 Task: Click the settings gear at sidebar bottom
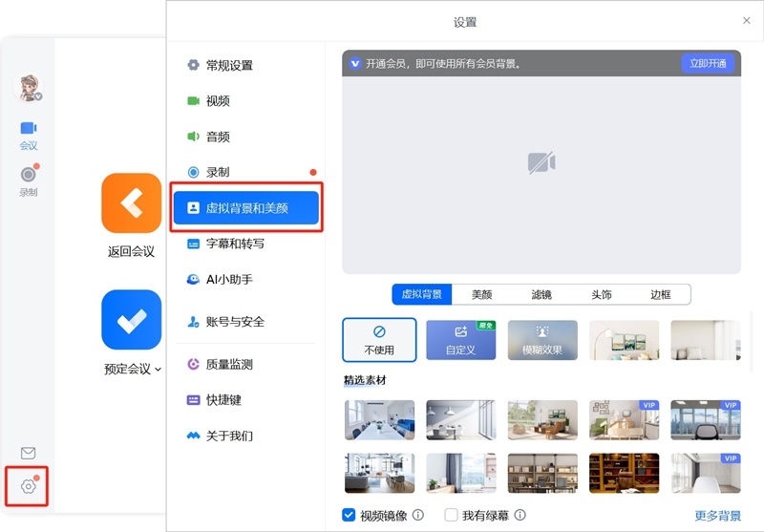click(29, 486)
